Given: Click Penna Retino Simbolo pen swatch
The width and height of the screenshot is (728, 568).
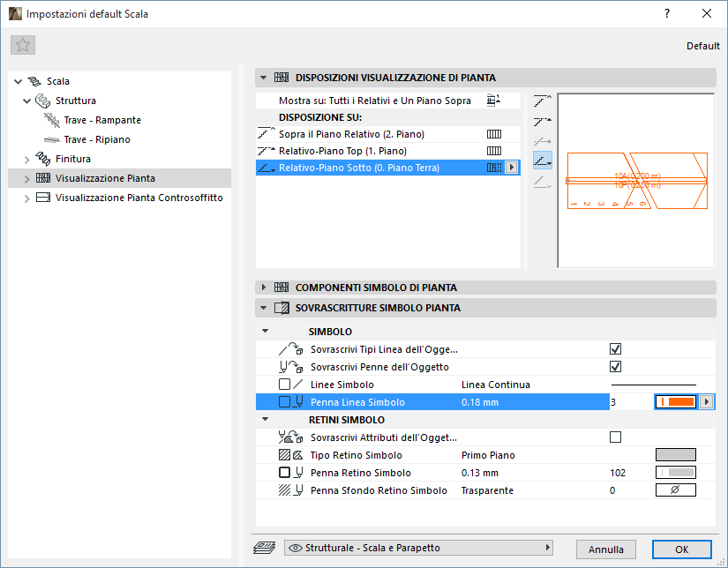Looking at the screenshot, I should 676,473.
